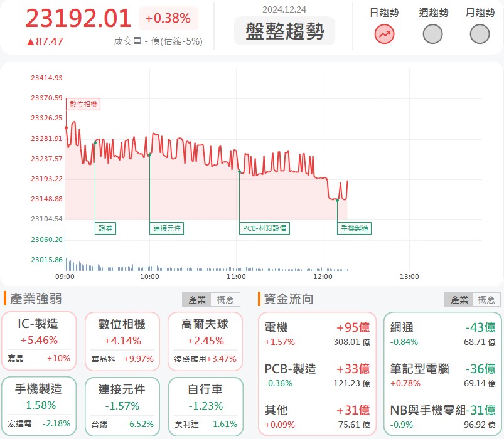This screenshot has width=504, height=439.
Task: Open the 數位相機 +4.14% sector card
Action: point(122,341)
